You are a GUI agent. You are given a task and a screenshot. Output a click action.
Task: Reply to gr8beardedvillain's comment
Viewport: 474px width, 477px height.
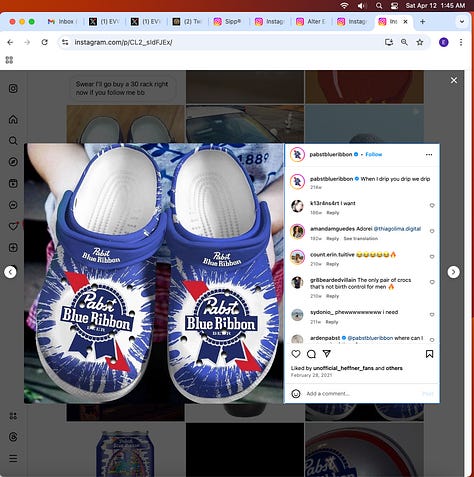pyautogui.click(x=332, y=296)
